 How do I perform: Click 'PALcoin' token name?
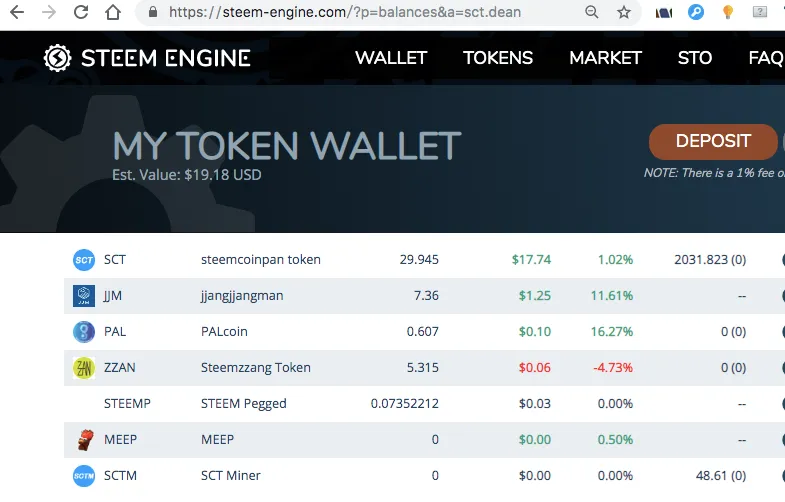pyautogui.click(x=224, y=332)
